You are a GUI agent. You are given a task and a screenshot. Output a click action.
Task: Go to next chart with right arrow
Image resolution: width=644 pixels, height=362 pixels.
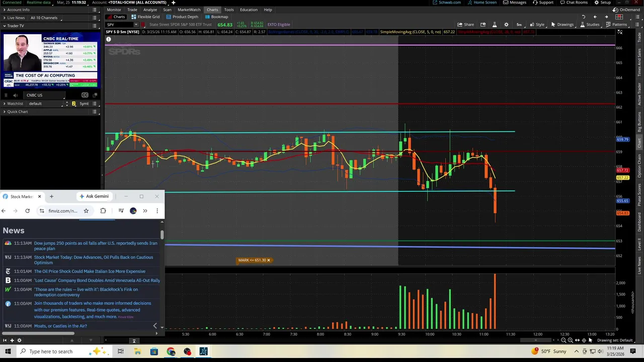[606, 17]
